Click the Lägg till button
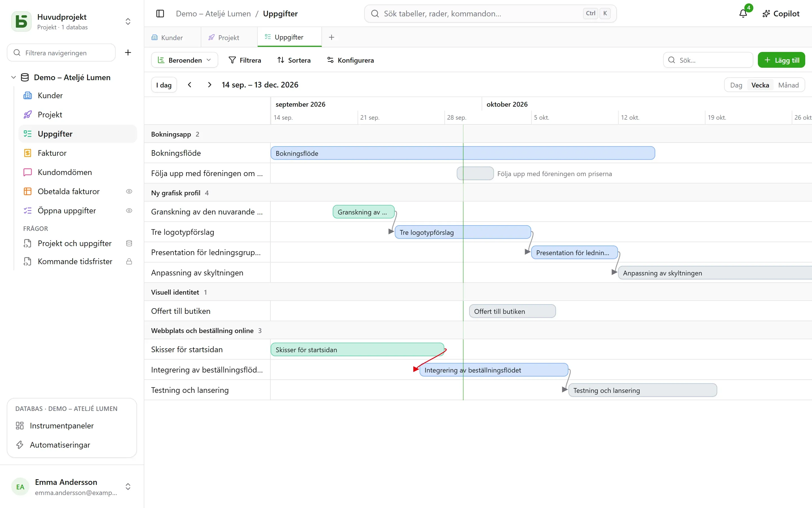 [x=782, y=60]
